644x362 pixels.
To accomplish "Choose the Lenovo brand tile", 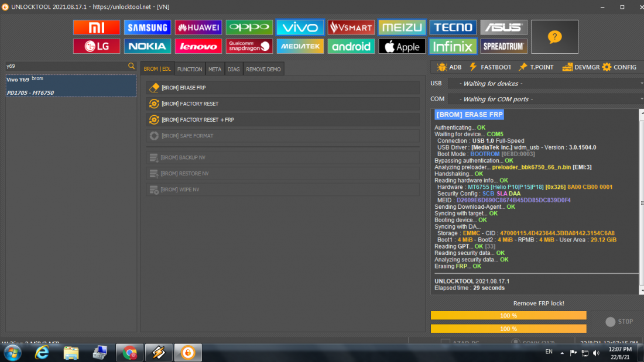I will [x=198, y=46].
